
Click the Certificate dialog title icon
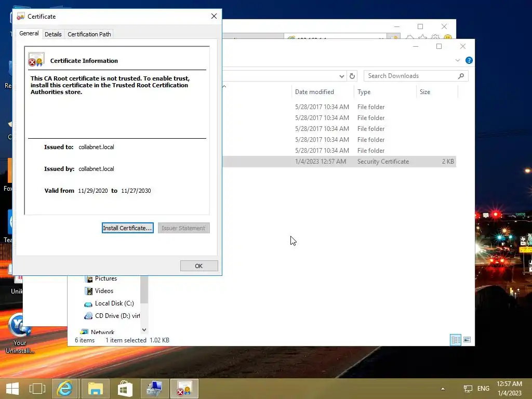20,16
